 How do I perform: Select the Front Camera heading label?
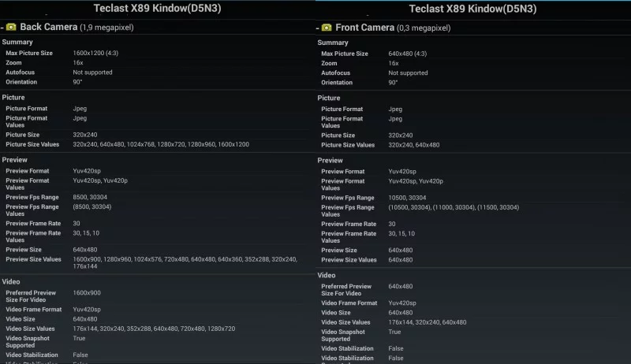365,28
